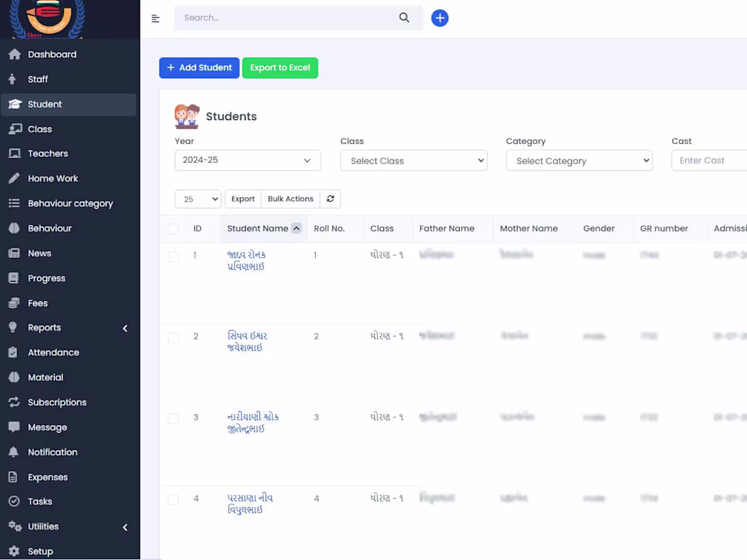Go to Behaviour category menu item

(70, 204)
